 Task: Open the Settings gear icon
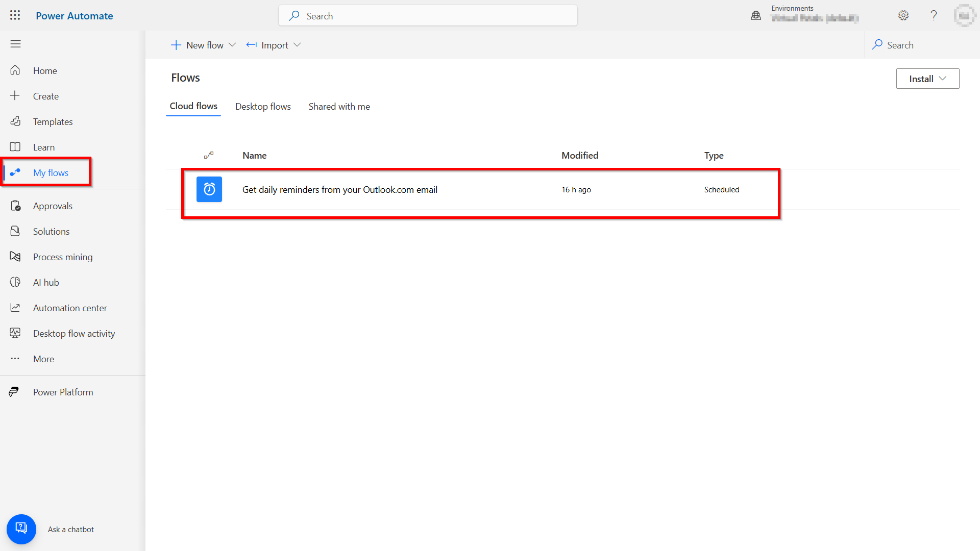pos(903,15)
